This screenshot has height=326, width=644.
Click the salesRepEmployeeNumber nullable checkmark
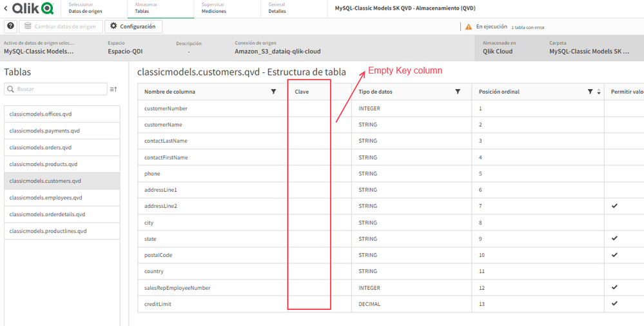click(614, 287)
